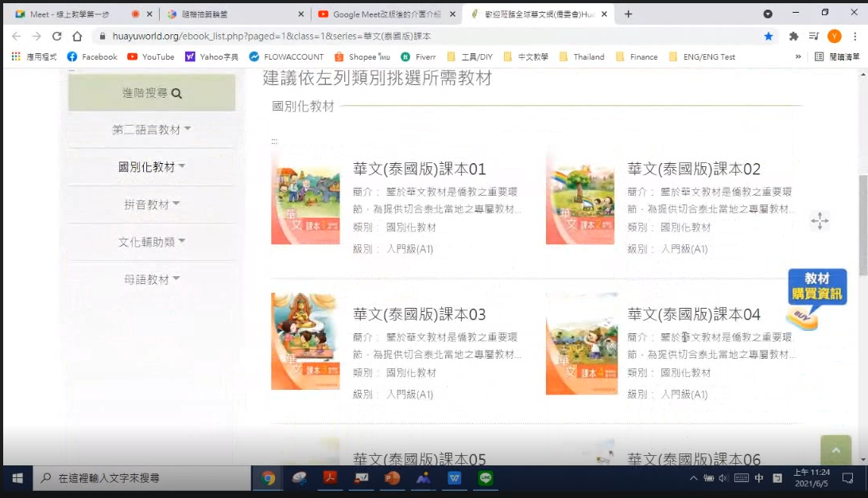Open the PDF reader taskbar icon
Viewport: 868px width, 498px height.
[x=331, y=478]
